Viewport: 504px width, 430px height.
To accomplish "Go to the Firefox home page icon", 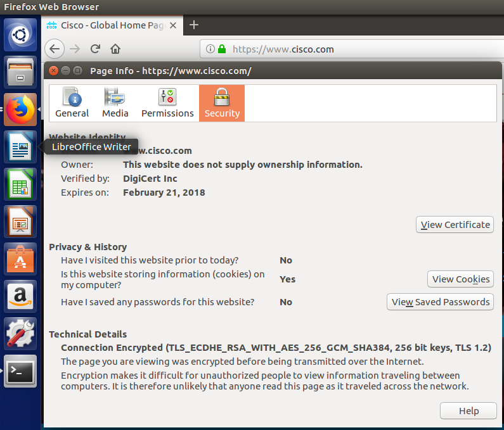I will 115,49.
